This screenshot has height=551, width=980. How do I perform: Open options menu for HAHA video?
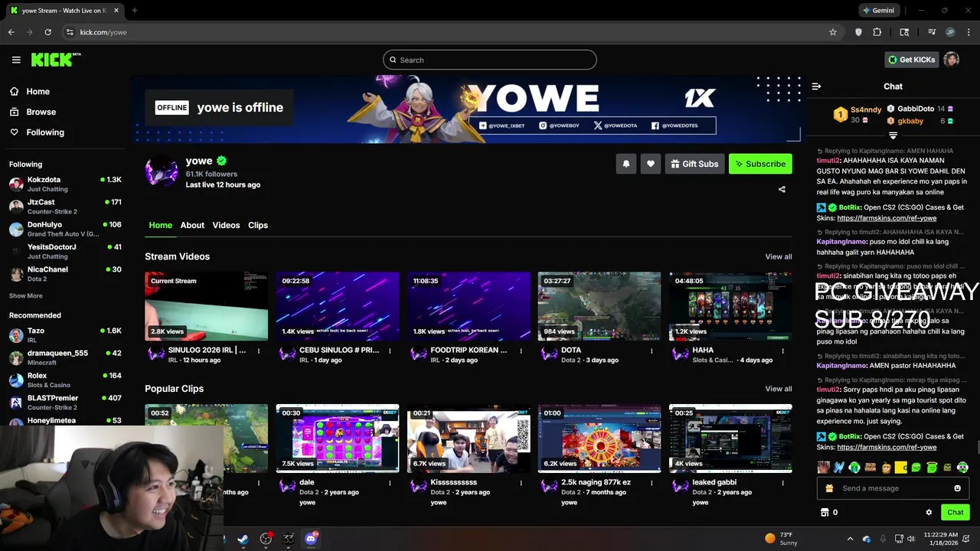pos(782,351)
